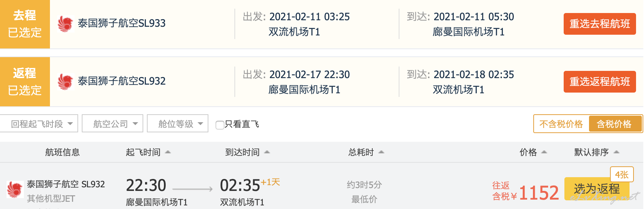This screenshot has height=209, width=644.
Task: Click airline logo in flight result row
Action: (15, 189)
